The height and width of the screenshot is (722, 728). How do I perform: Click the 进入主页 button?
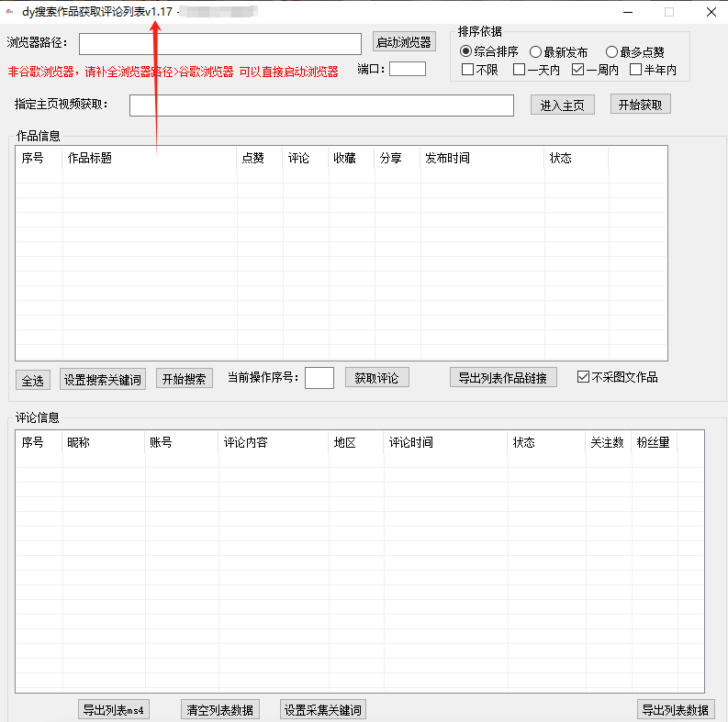point(562,105)
